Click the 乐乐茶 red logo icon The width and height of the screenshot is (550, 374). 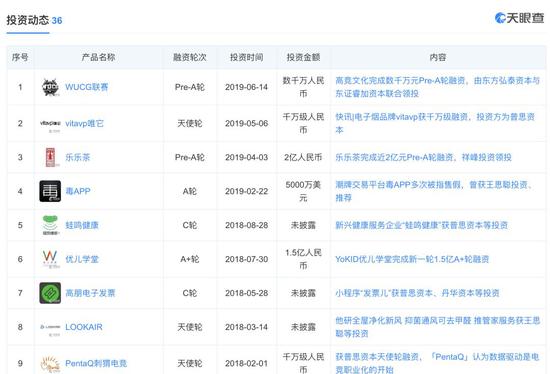point(51,157)
